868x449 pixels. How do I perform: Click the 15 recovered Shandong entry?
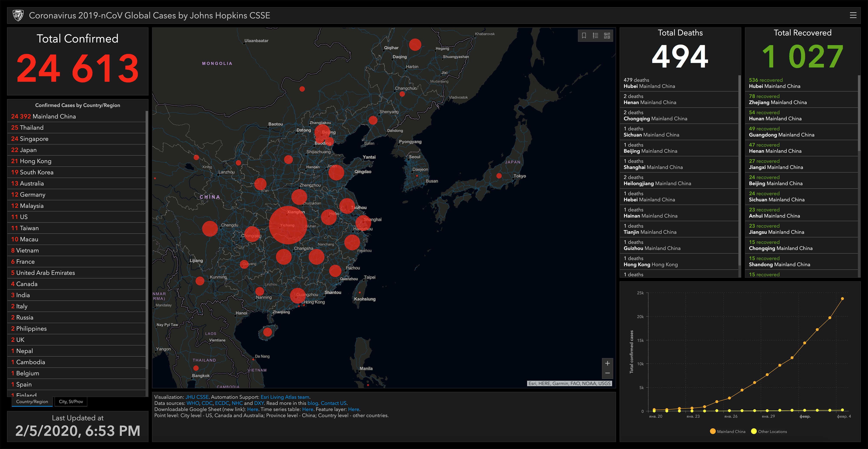pyautogui.click(x=802, y=261)
